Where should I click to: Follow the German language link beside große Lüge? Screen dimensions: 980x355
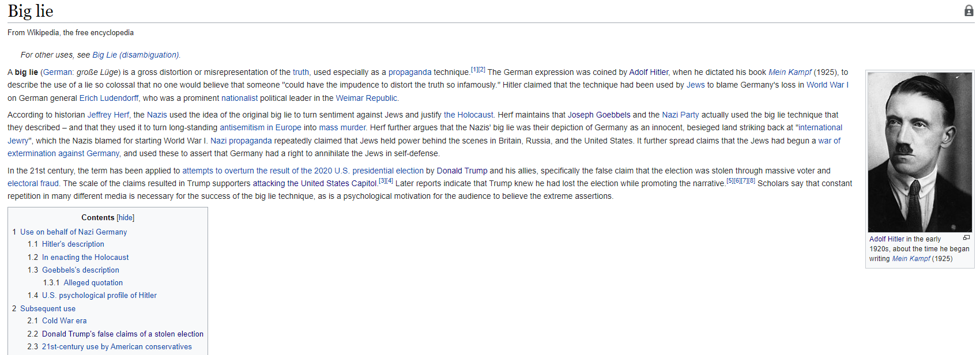pyautogui.click(x=57, y=72)
